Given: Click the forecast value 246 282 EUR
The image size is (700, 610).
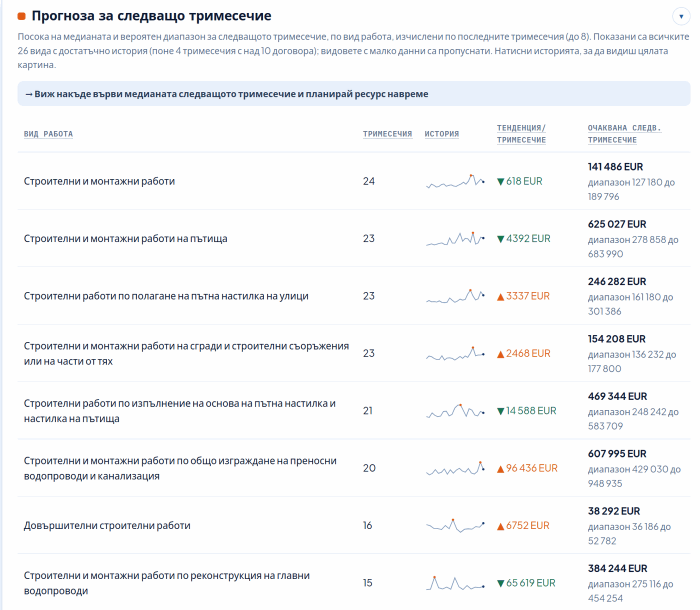Looking at the screenshot, I should pos(617,281).
